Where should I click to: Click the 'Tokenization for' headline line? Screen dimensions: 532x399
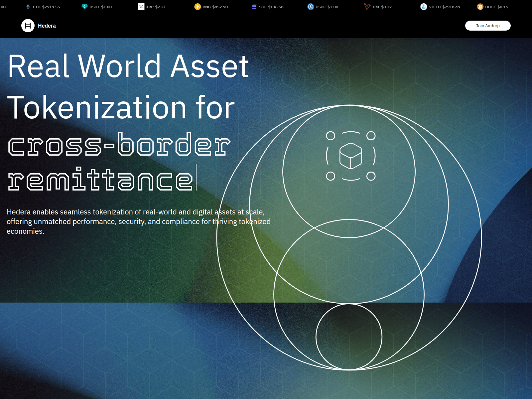pyautogui.click(x=121, y=107)
